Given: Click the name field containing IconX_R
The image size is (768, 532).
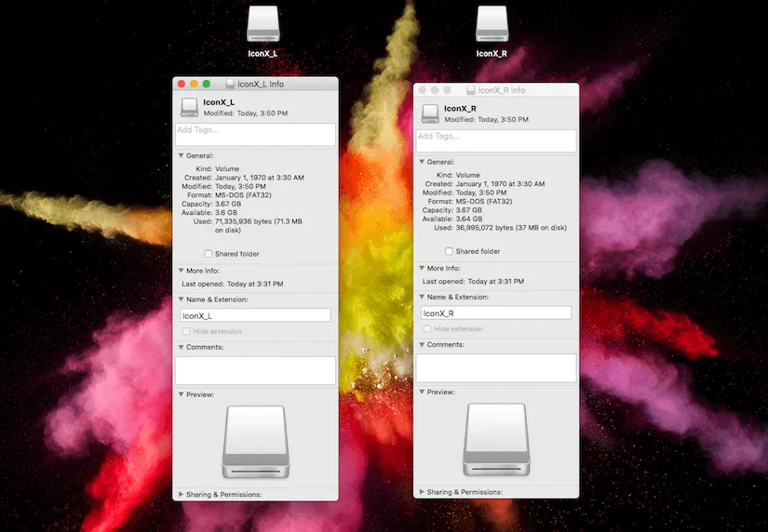Looking at the screenshot, I should [496, 313].
